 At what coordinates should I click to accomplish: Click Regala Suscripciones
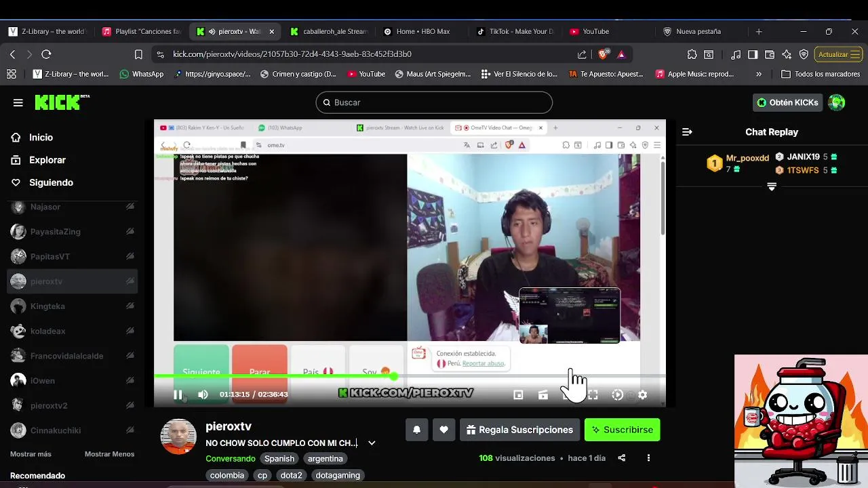pyautogui.click(x=520, y=430)
